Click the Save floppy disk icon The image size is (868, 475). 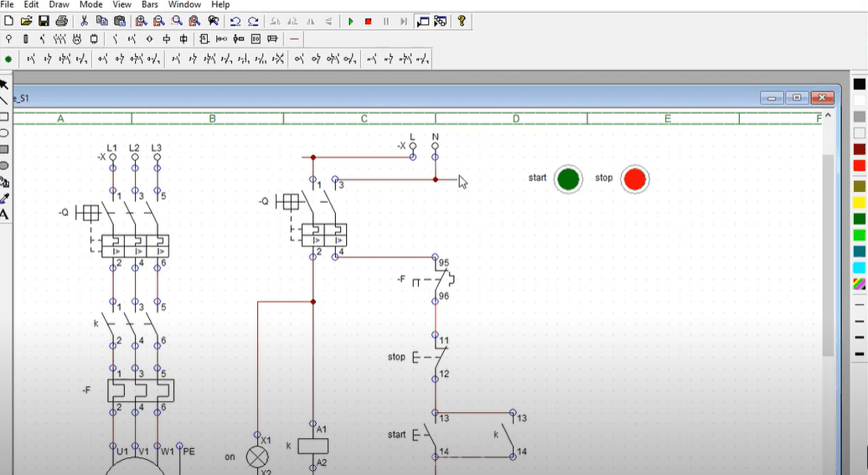pyautogui.click(x=44, y=21)
